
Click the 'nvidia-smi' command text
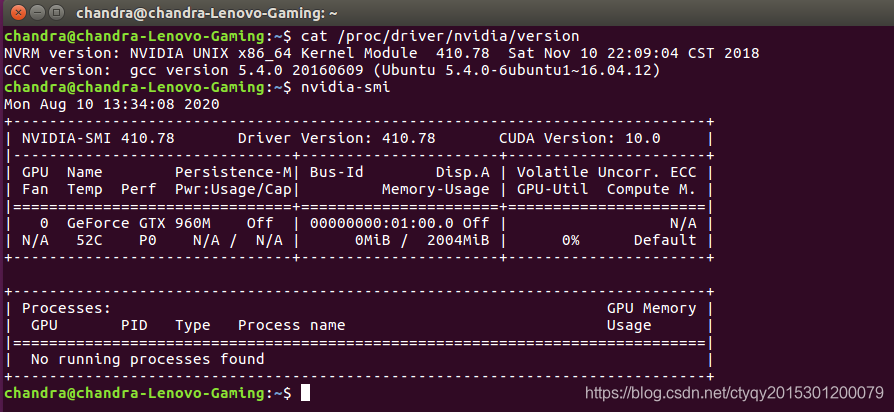346,88
